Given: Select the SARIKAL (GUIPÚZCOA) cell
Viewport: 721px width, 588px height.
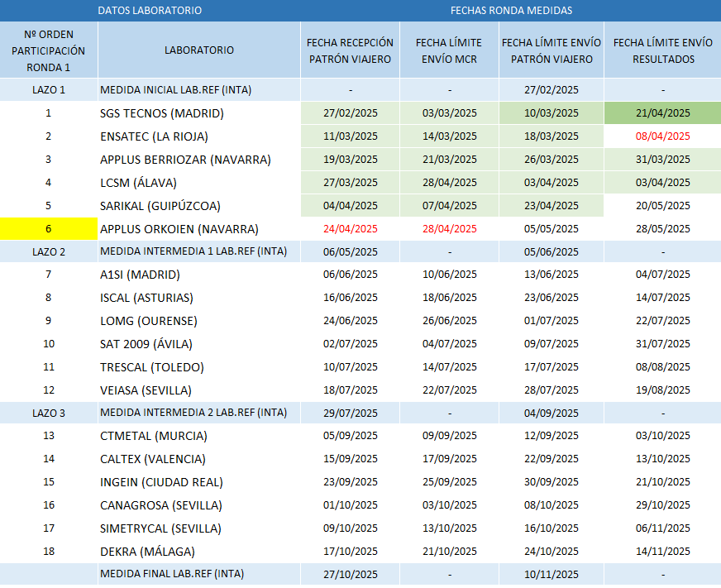Looking at the screenshot, I should [x=199, y=206].
